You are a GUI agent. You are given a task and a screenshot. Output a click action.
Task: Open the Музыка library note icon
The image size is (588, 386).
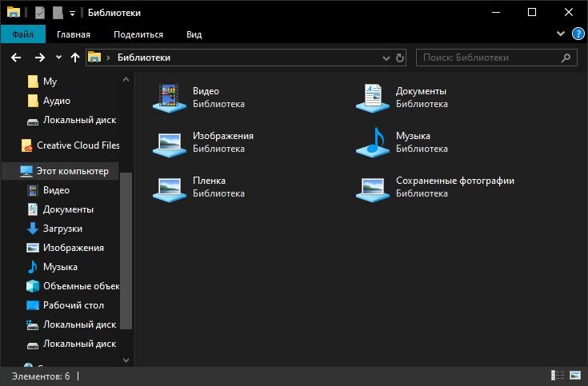click(x=372, y=142)
